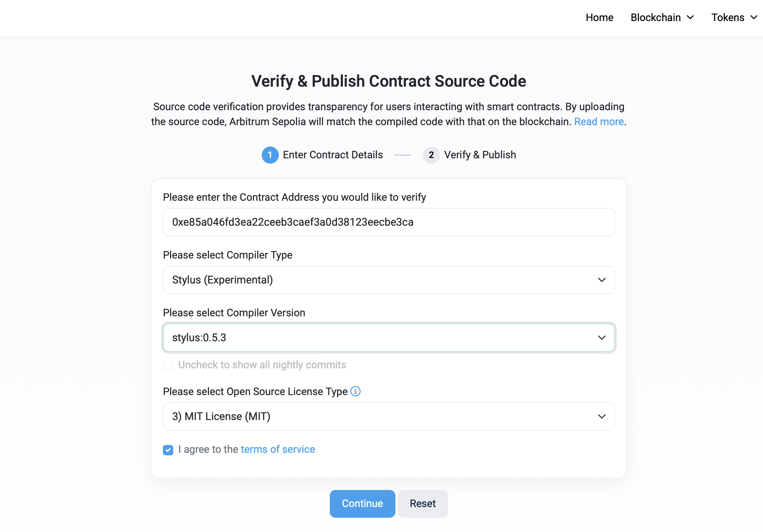Click the chevron on the Compiler Version dropdown
This screenshot has height=532, width=763.
pyautogui.click(x=601, y=338)
